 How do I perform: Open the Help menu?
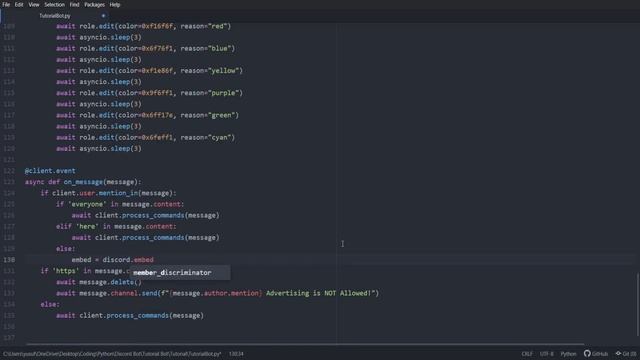click(x=115, y=4)
